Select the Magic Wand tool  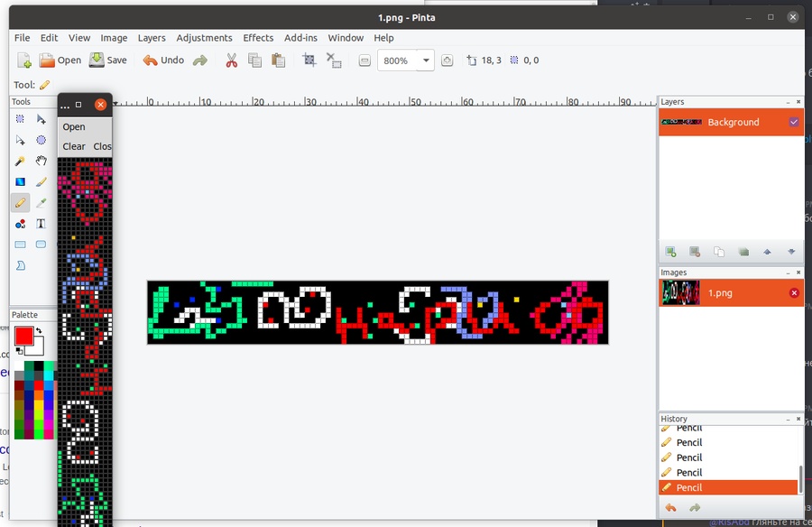[20, 161]
